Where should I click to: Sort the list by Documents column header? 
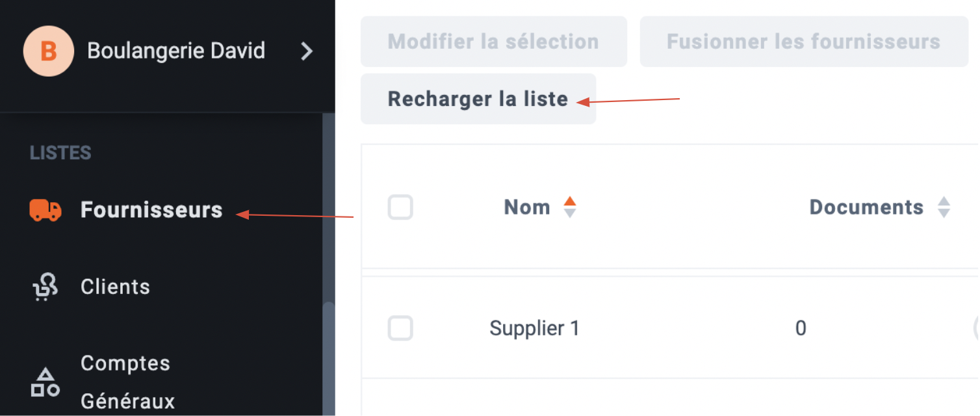866,207
